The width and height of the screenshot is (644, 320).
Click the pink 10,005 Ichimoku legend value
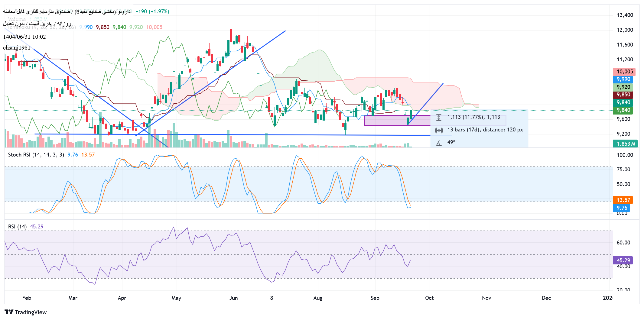tap(154, 27)
